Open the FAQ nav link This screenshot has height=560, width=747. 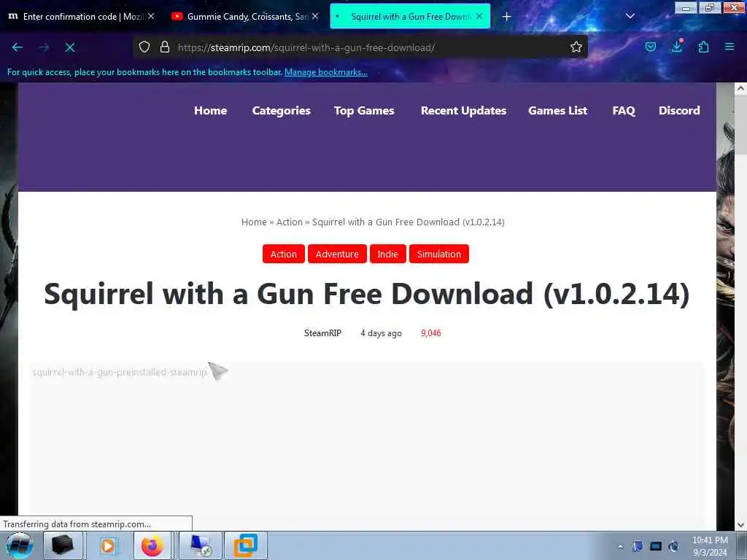[624, 111]
